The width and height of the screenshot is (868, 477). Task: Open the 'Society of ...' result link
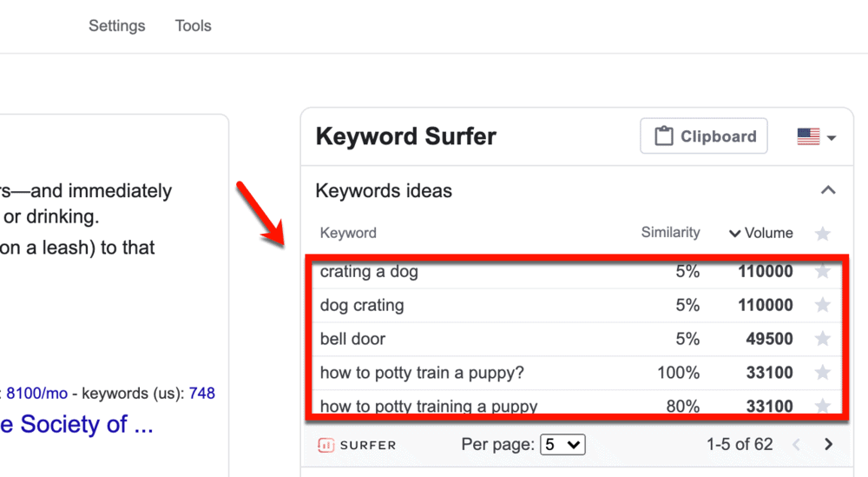(x=76, y=424)
